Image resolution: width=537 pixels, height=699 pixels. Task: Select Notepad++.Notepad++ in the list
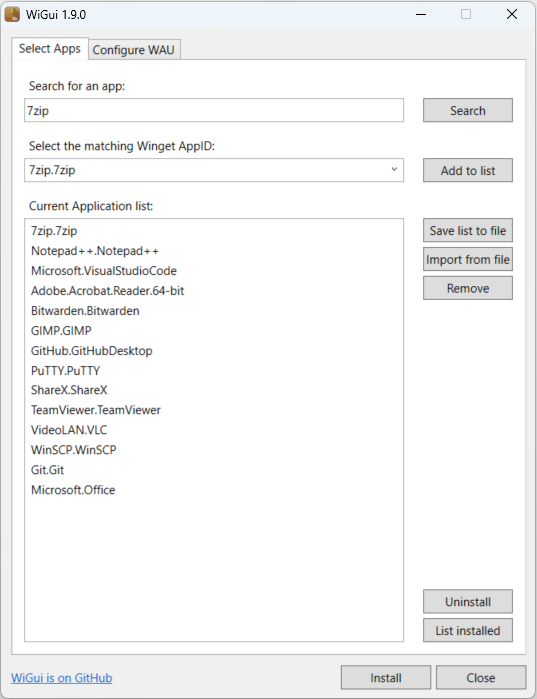(214, 251)
